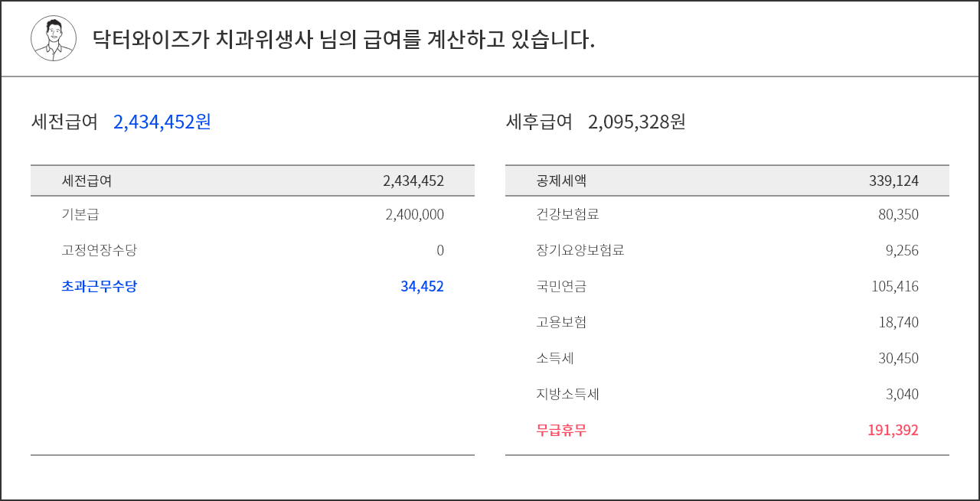Screen dimensions: 980x501
Task: Click the red 191,392 unpaid leave amount
Action: [x=893, y=430]
